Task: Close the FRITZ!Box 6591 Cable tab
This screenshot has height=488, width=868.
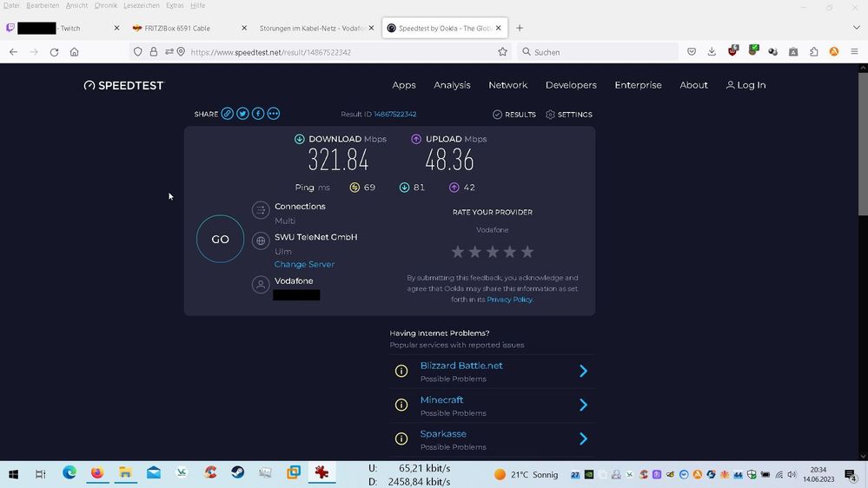Action: 244,28
